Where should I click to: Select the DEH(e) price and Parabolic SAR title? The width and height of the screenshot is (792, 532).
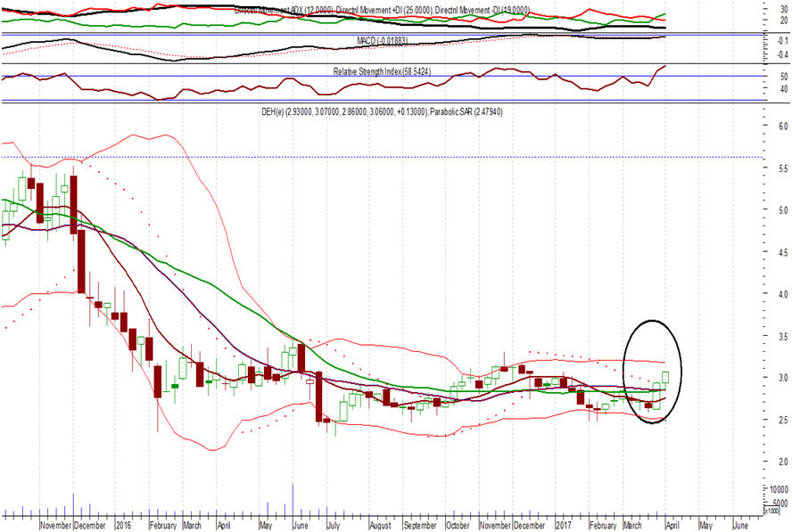[x=382, y=111]
